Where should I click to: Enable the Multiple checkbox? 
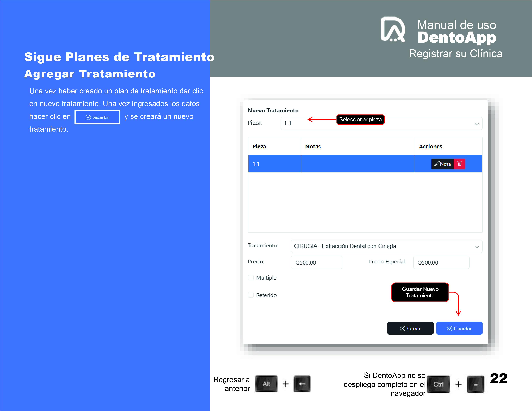click(251, 278)
